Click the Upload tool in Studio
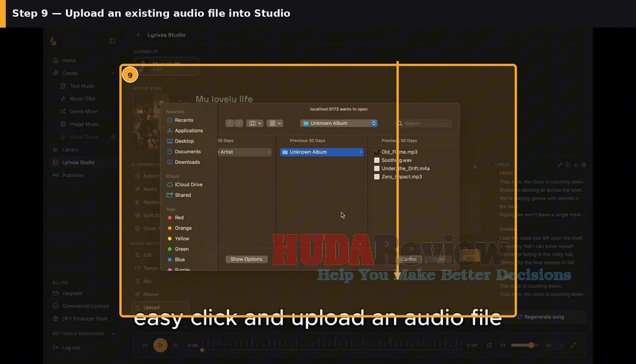 (x=160, y=307)
